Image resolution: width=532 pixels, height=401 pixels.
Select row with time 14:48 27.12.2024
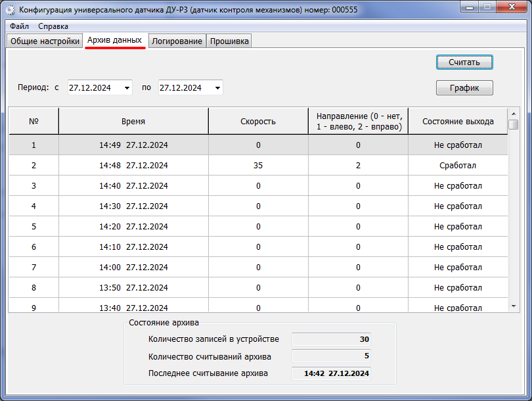(258, 166)
